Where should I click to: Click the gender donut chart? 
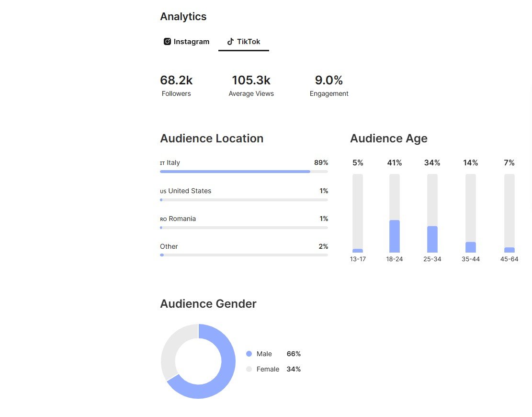198,361
